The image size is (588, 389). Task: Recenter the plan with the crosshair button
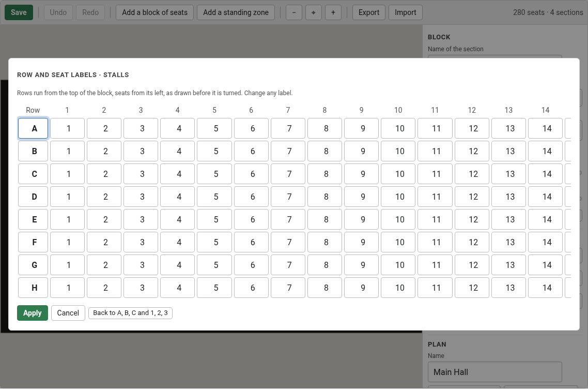pyautogui.click(x=314, y=12)
